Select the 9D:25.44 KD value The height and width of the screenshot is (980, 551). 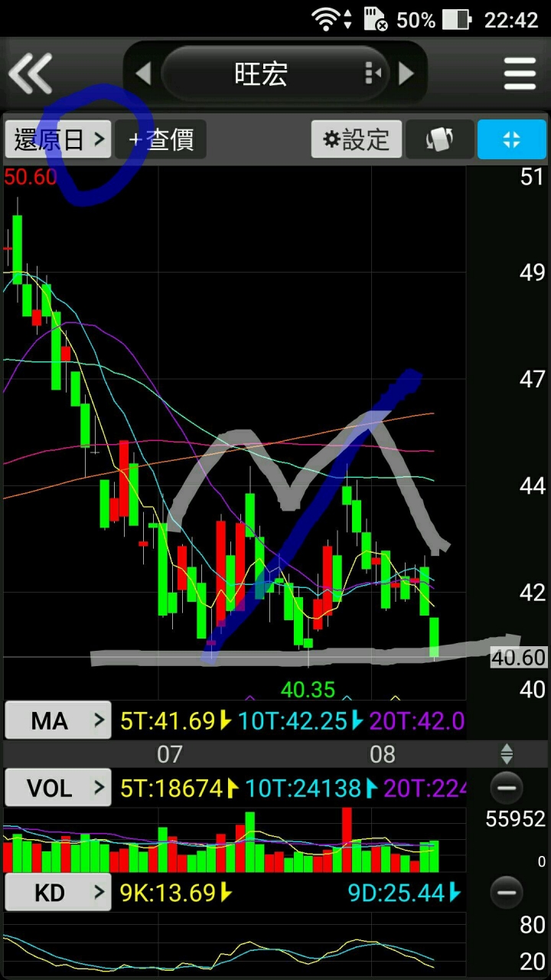tap(405, 892)
